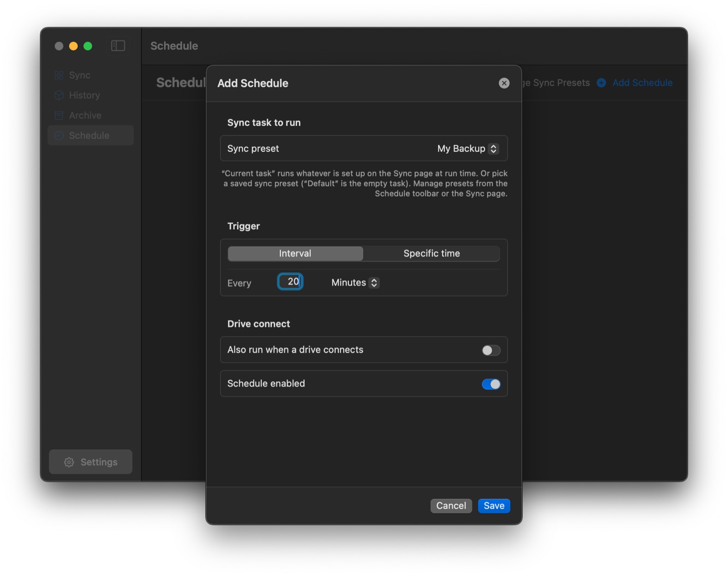Click the Every label text
This screenshot has width=728, height=578.
pyautogui.click(x=239, y=283)
